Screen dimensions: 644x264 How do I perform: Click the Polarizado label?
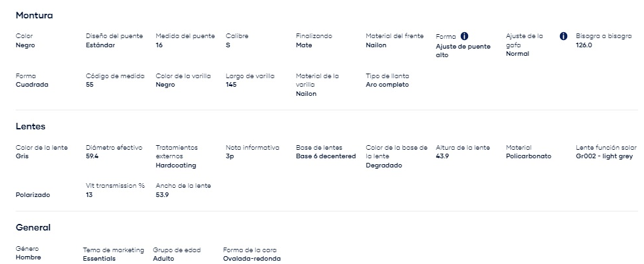(33, 195)
